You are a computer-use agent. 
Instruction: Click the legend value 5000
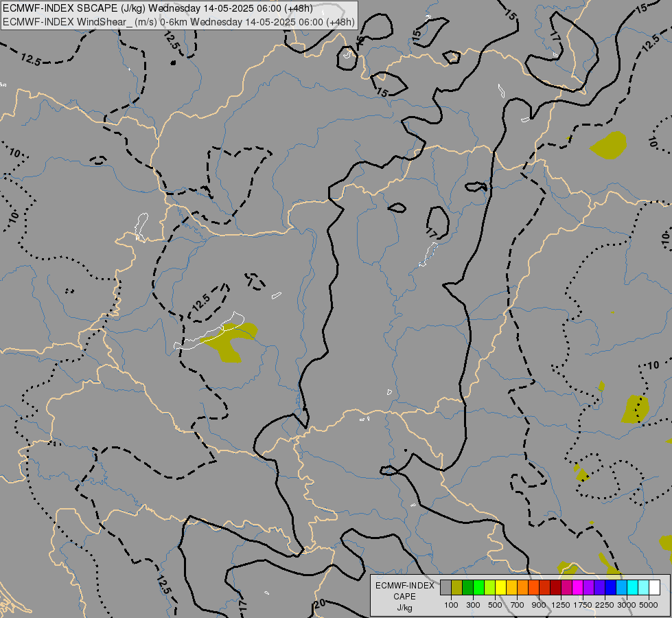[x=649, y=605]
